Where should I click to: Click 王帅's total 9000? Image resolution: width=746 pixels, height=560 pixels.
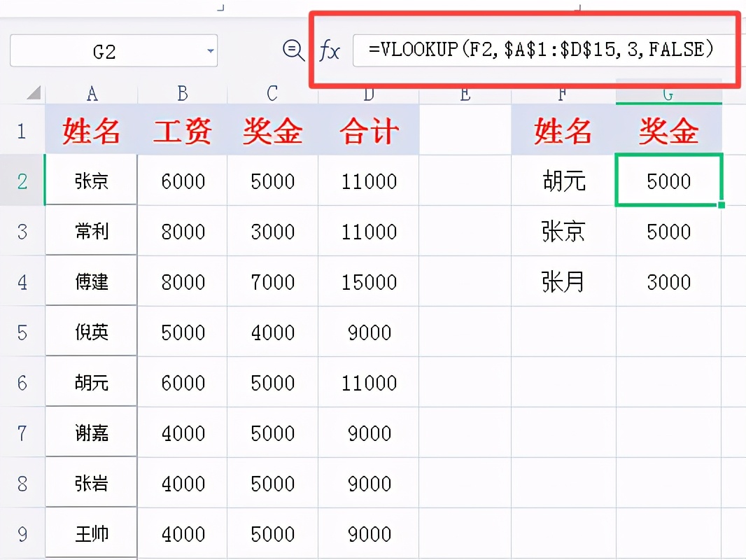(x=369, y=534)
